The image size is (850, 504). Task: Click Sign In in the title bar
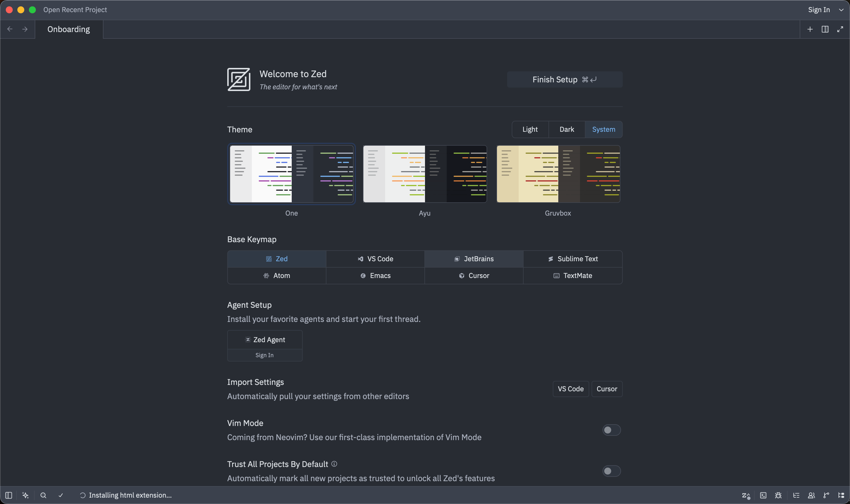point(819,10)
